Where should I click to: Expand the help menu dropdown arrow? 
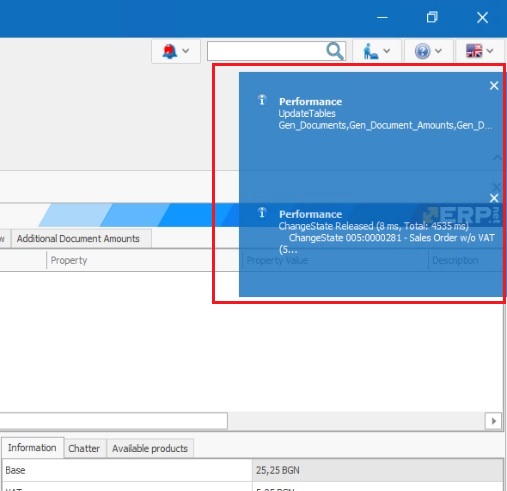[438, 51]
